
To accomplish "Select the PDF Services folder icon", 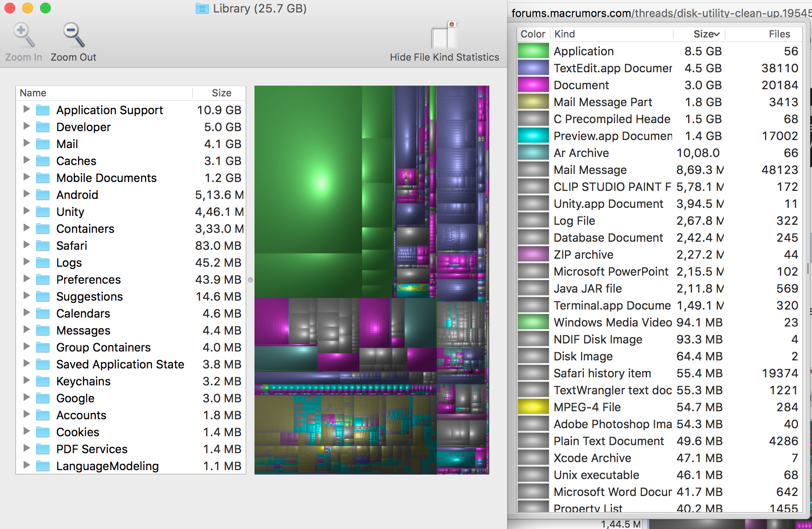I will pos(43,449).
